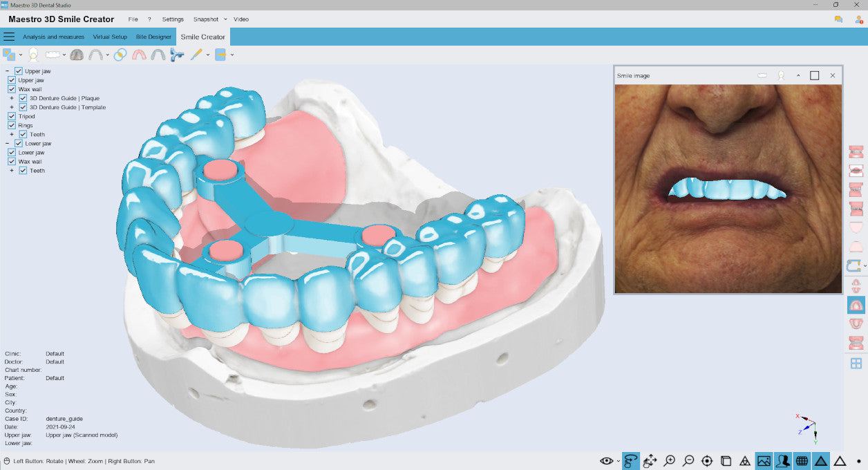Screen dimensions: 868x470
Task: Click the pink wax wall arch icon
Action: click(139, 55)
